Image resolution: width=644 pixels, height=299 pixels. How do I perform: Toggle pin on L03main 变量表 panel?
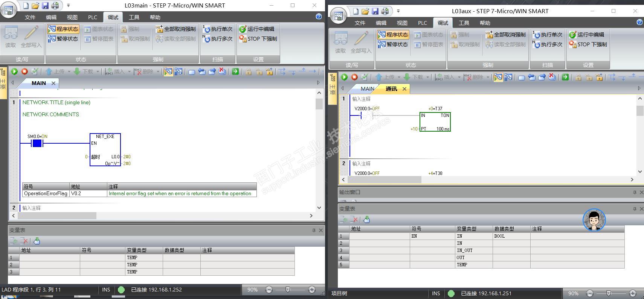click(x=314, y=230)
